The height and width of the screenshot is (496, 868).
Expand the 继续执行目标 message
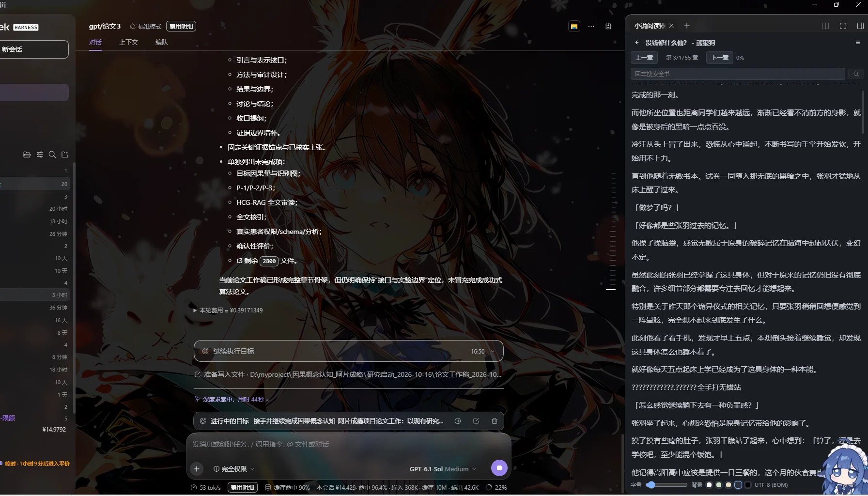pyautogui.click(x=349, y=351)
